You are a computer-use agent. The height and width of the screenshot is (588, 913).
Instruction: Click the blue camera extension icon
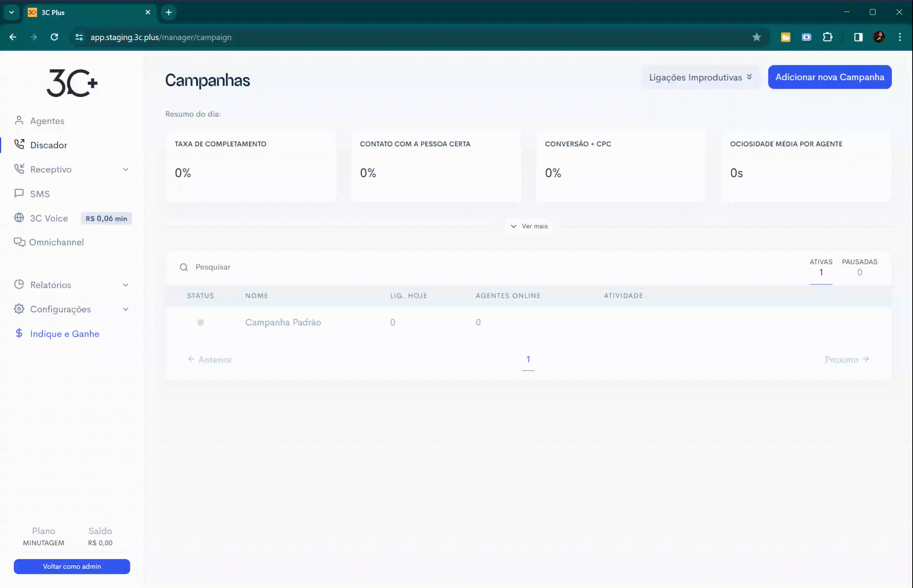806,37
